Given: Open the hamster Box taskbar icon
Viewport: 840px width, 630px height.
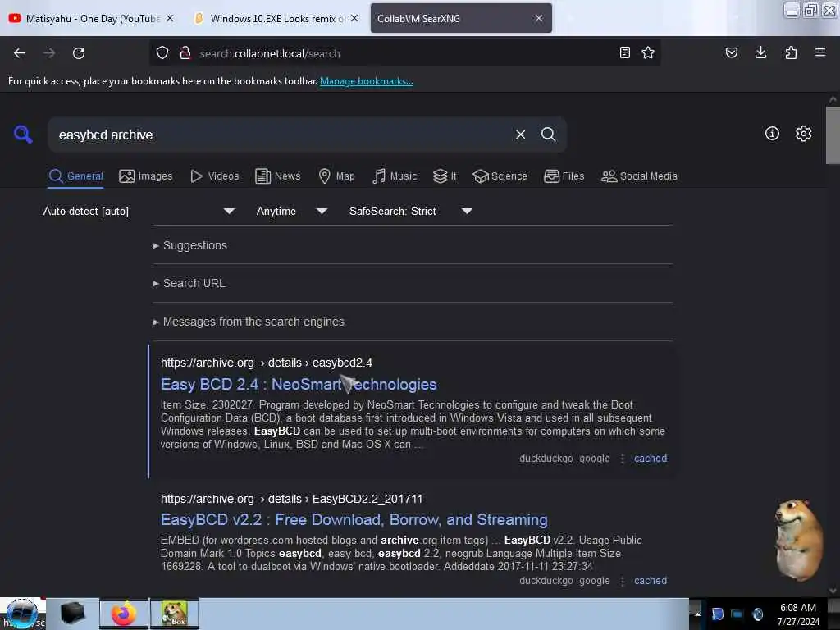Looking at the screenshot, I should [175, 614].
